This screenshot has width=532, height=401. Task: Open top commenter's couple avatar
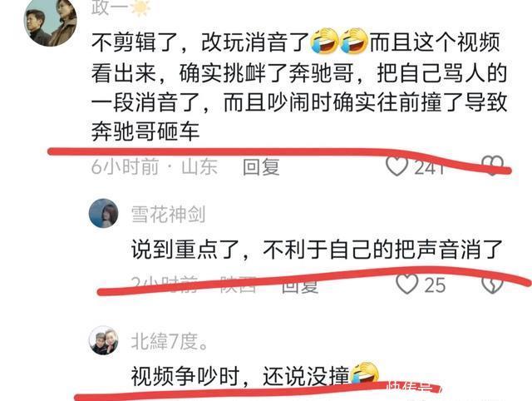pyautogui.click(x=50, y=22)
